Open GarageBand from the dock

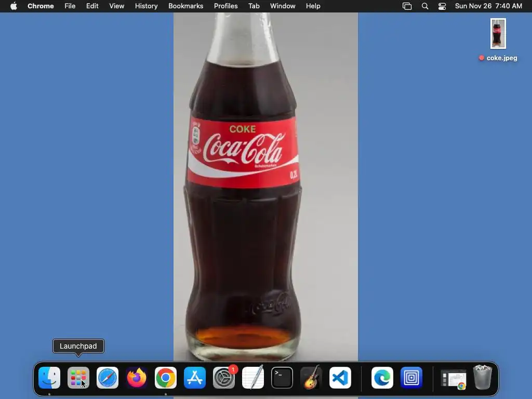[x=311, y=378]
